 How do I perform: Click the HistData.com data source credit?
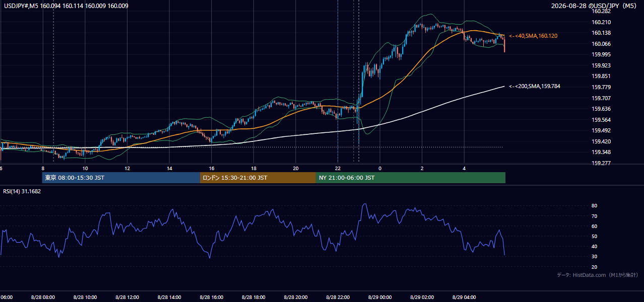598,275
